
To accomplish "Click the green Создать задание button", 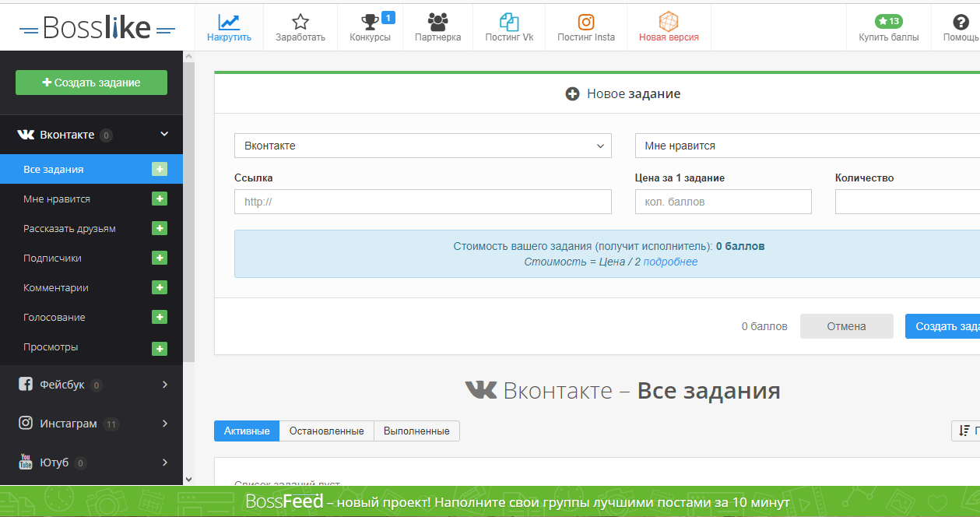I will pyautogui.click(x=91, y=83).
